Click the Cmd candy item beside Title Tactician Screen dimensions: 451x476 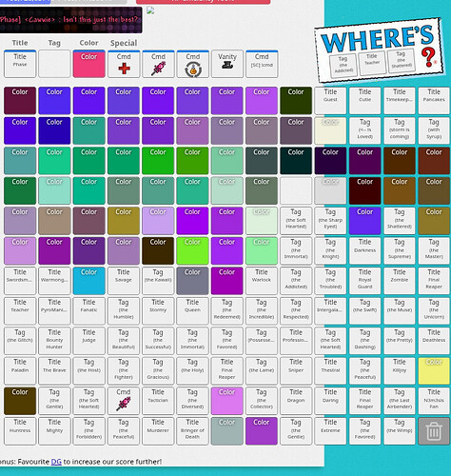coord(124,401)
